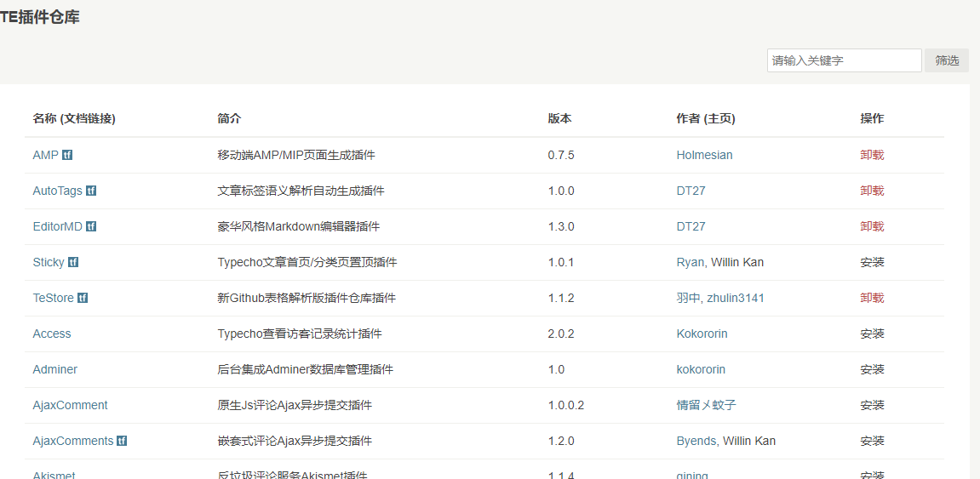Viewport: 980px width, 479px height.
Task: Open the Access plugin name link
Action: (52, 334)
